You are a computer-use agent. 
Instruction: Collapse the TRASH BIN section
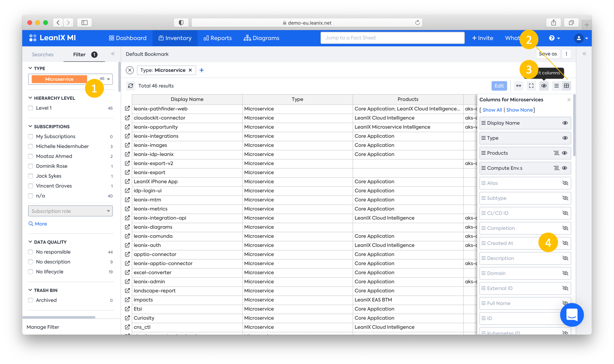[x=30, y=290]
